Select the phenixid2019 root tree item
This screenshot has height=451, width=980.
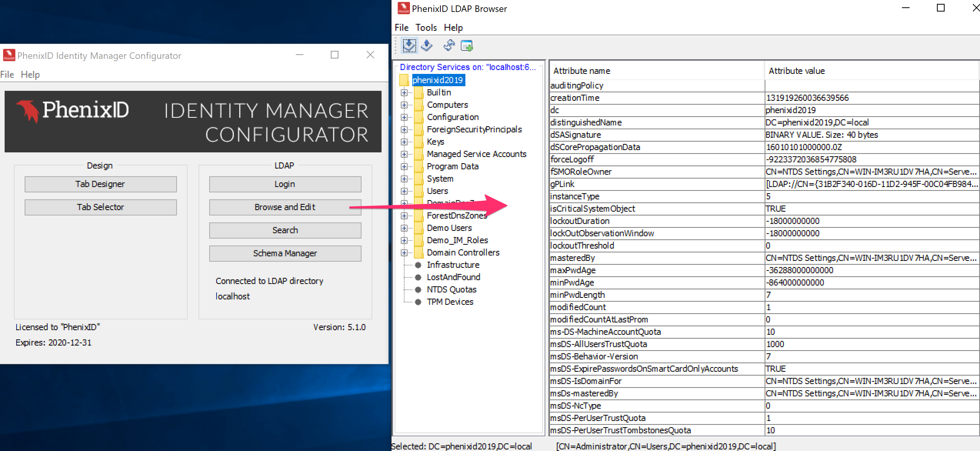[x=438, y=80]
